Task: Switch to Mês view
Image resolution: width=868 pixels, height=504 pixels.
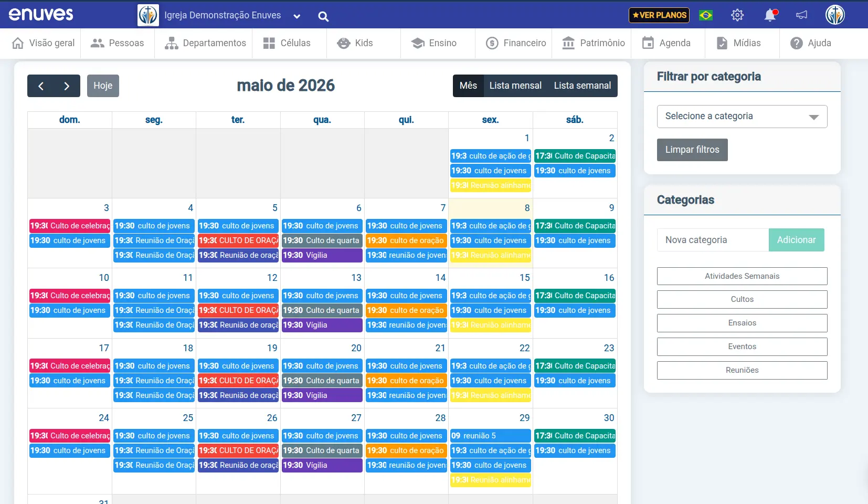Action: point(468,86)
